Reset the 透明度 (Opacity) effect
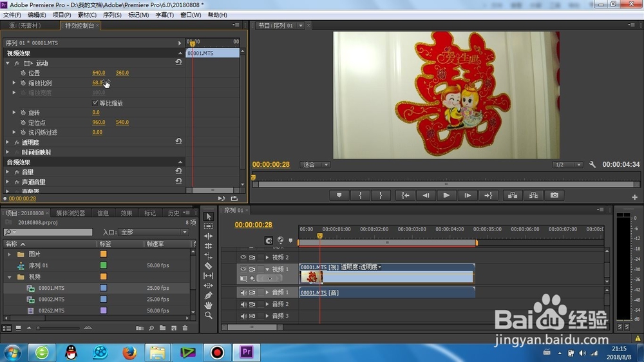The image size is (644, 362). pyautogui.click(x=178, y=141)
